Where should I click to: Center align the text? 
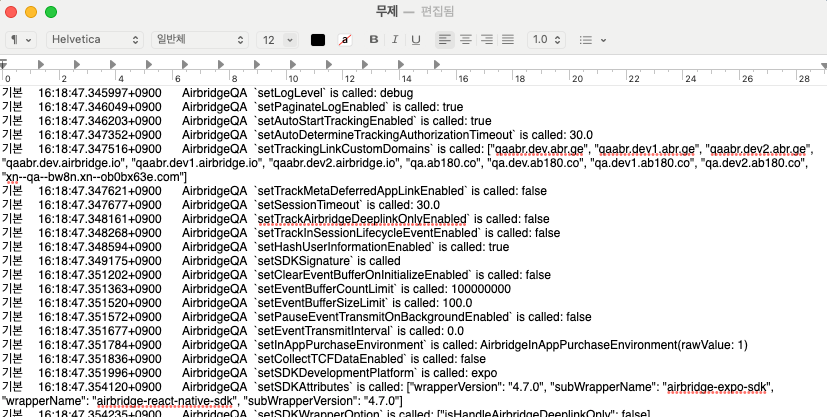click(x=466, y=40)
